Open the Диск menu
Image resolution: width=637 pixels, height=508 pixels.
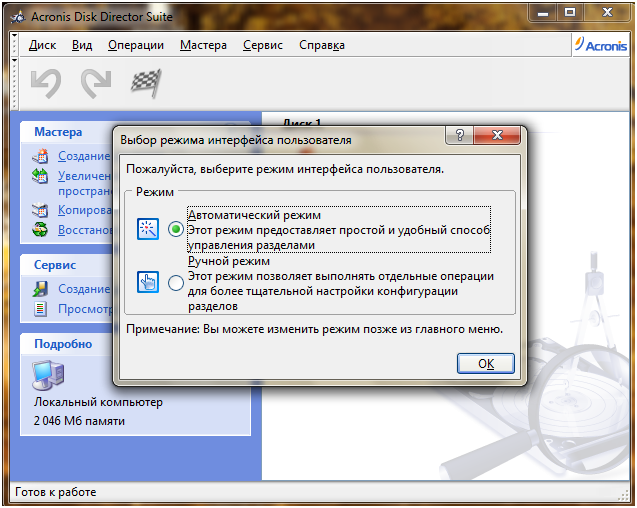tap(42, 45)
